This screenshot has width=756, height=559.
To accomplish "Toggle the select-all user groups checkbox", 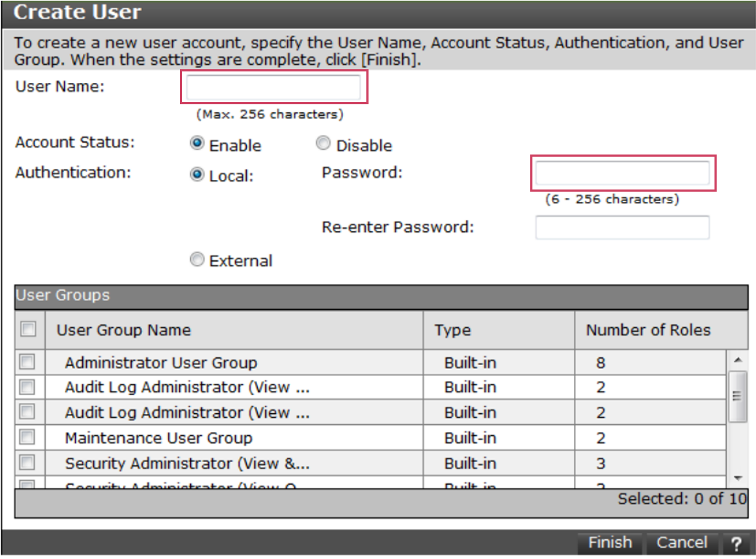I will click(28, 329).
